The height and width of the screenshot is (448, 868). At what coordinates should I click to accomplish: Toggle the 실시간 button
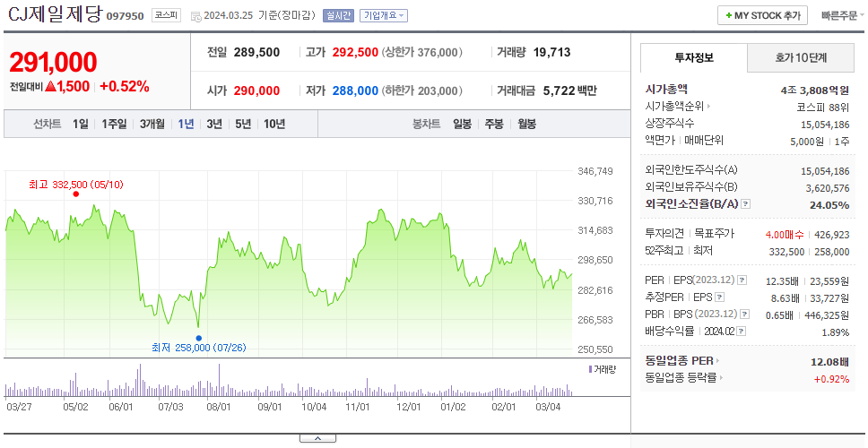[x=338, y=15]
